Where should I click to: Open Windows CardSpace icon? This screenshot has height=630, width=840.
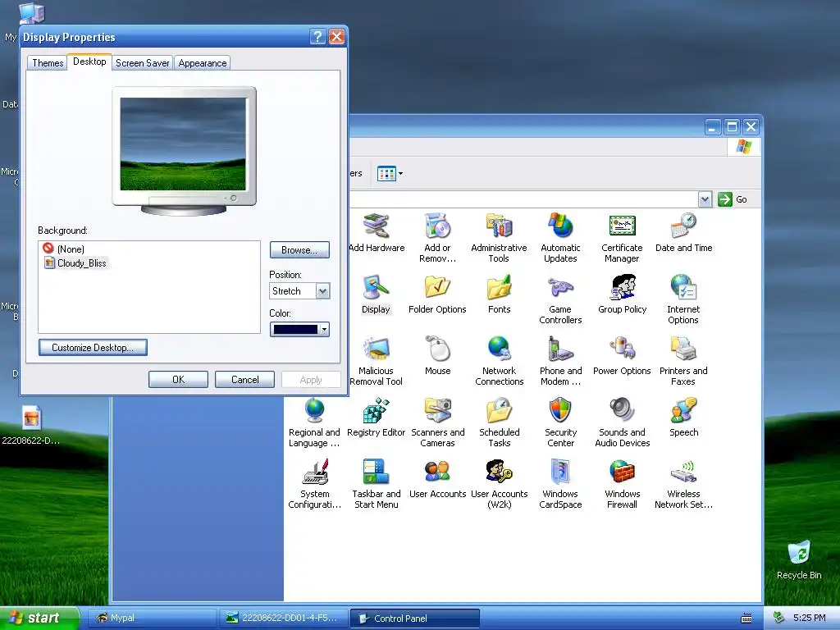click(560, 473)
